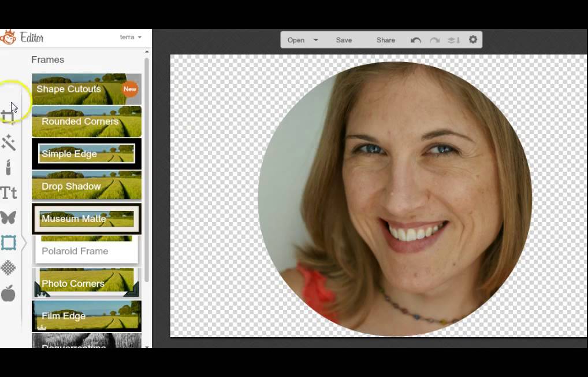This screenshot has height=377, width=588.
Task: Click the Frames panel heading
Action: (x=47, y=60)
